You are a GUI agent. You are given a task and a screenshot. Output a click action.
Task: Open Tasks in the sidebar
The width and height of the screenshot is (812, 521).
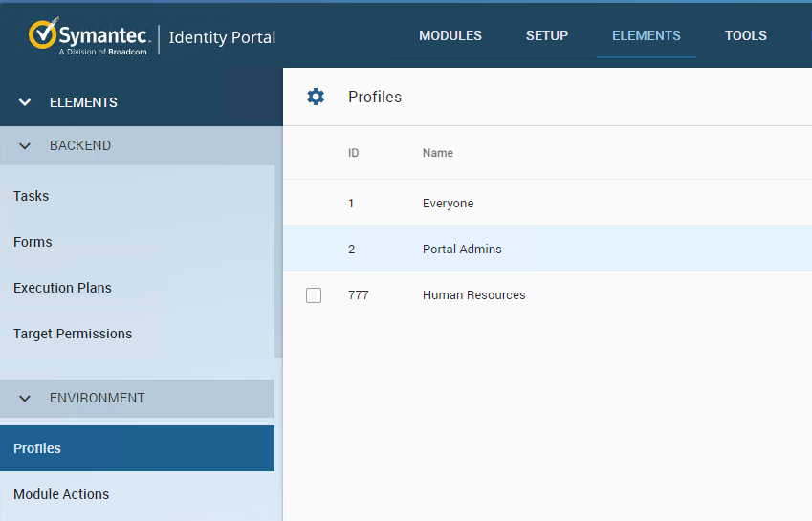click(32, 196)
